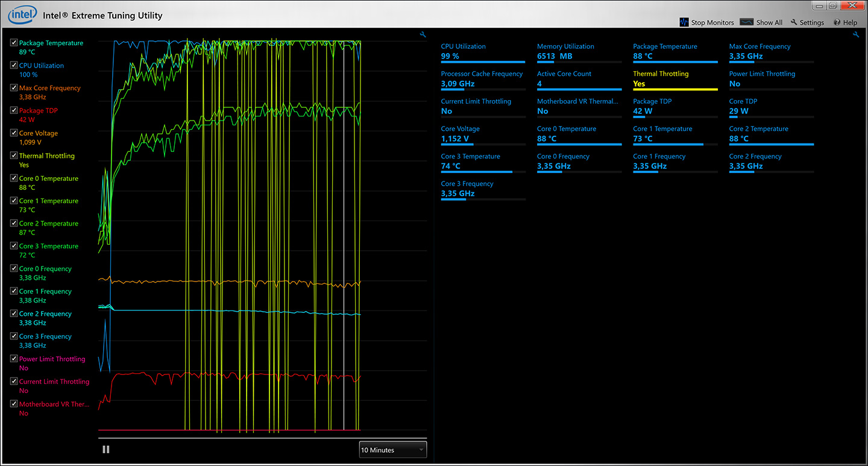Click yellow Thermal Throttling Yes tile
The width and height of the screenshot is (868, 466).
click(x=675, y=80)
